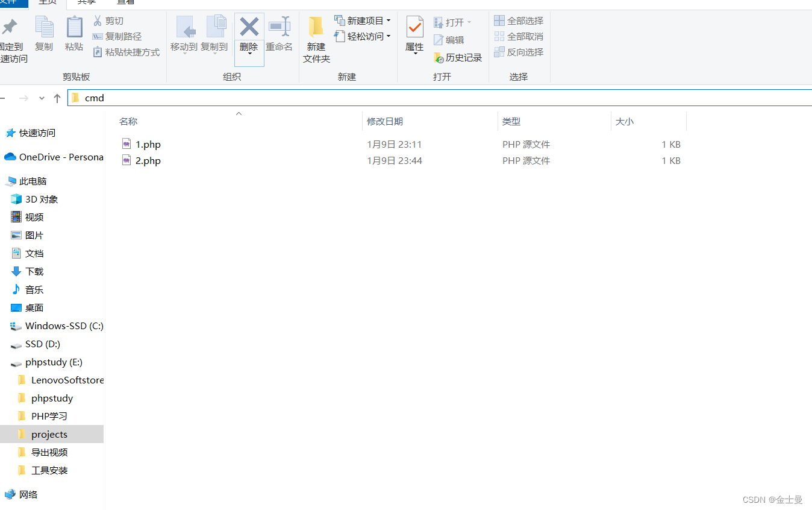812x510 pixels.
Task: Click Copy path (复制路径)
Action: pyautogui.click(x=117, y=37)
